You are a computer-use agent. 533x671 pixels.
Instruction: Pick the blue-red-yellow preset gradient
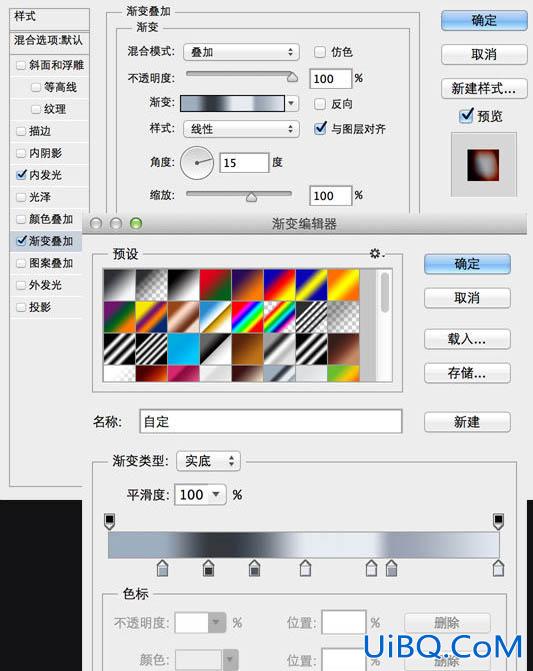tap(280, 285)
